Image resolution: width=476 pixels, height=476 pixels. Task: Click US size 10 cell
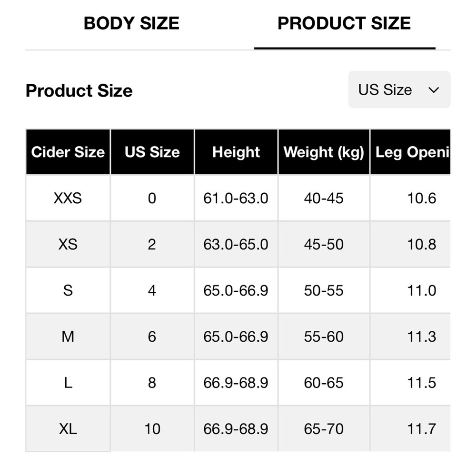(x=152, y=429)
